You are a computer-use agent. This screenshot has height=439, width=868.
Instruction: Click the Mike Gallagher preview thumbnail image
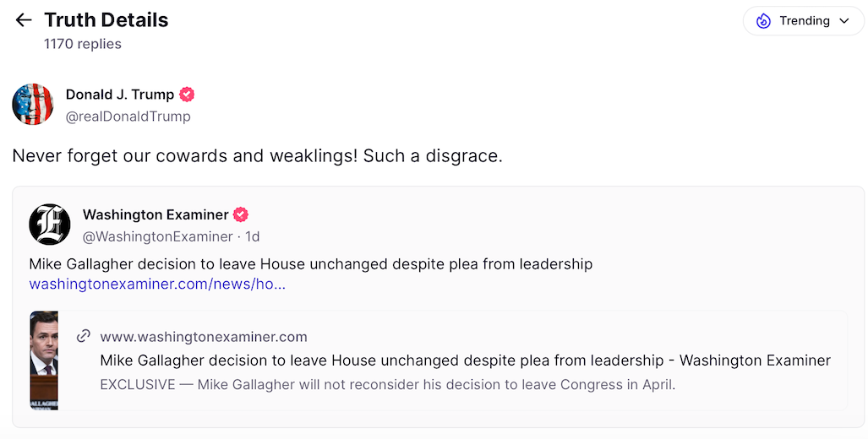pos(44,360)
